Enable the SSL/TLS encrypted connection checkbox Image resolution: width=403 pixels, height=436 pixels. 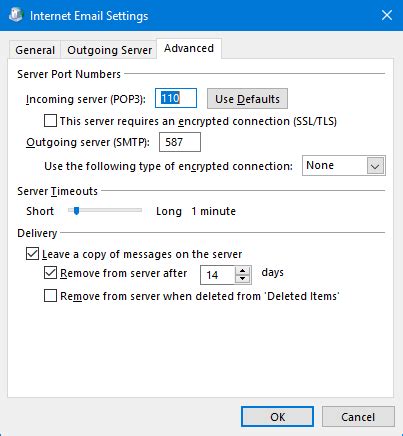[50, 121]
